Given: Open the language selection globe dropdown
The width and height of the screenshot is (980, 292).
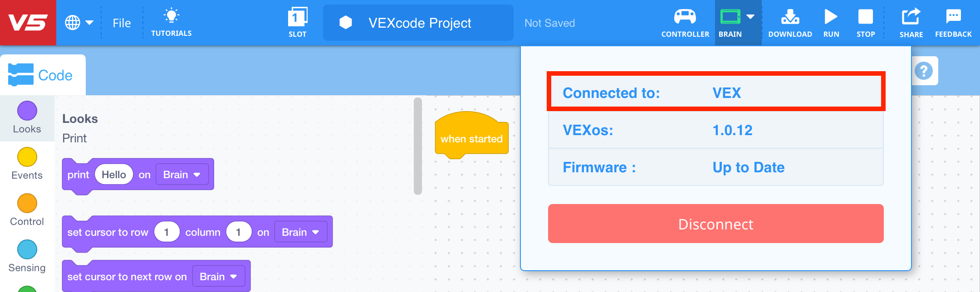Looking at the screenshot, I should pos(79,22).
